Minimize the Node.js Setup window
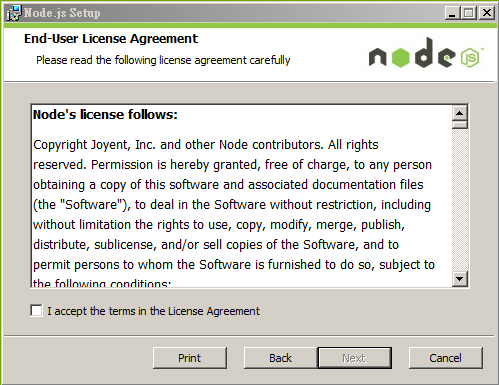The image size is (499, 385). pos(452,13)
